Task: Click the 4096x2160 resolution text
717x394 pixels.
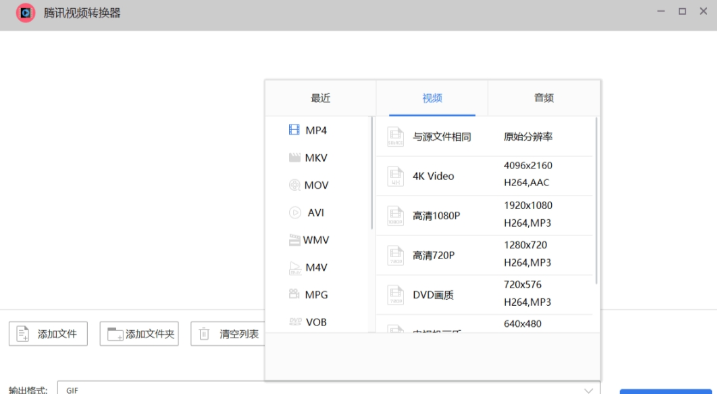Action: click(528, 165)
